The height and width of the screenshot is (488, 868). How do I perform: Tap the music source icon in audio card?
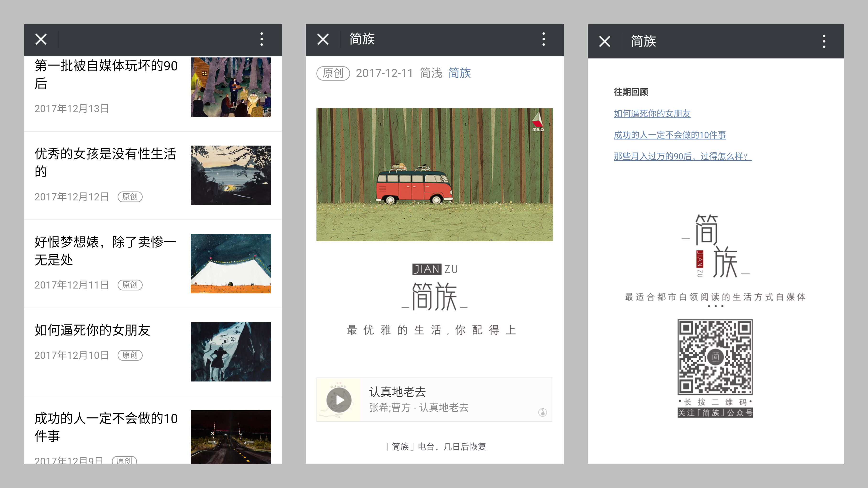click(x=542, y=412)
